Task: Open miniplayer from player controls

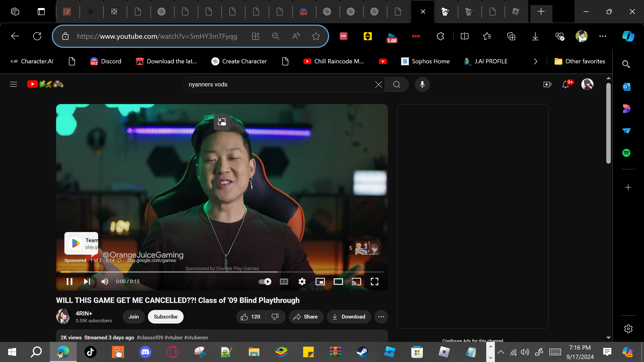Action: point(320,282)
